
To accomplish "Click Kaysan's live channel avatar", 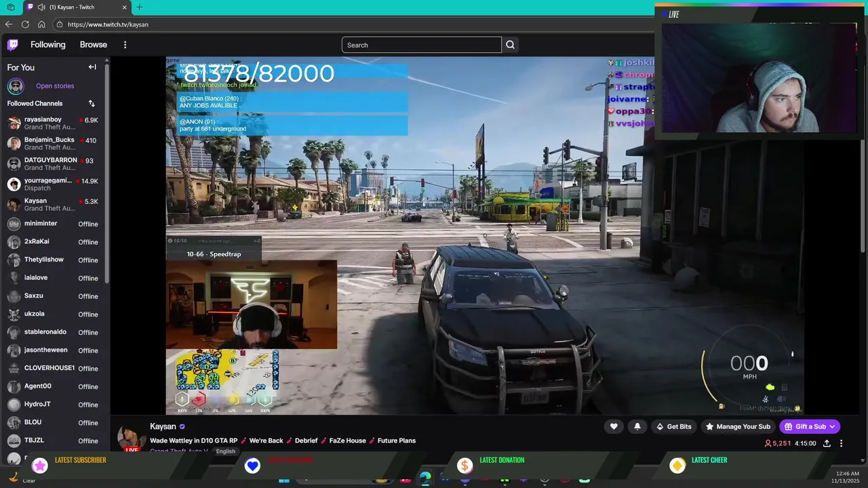I will 132,439.
